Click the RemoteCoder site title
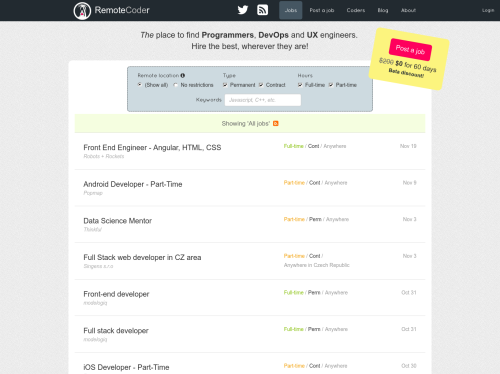 (122, 10)
